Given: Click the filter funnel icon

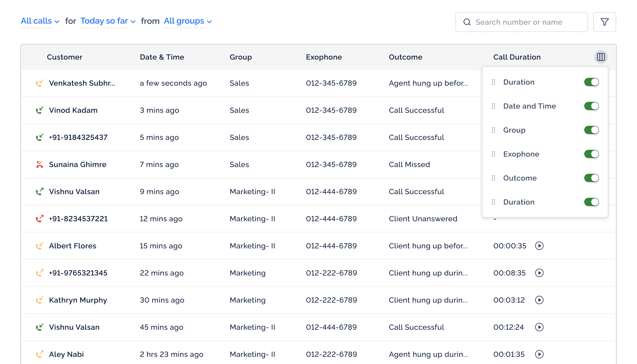Looking at the screenshot, I should [604, 22].
